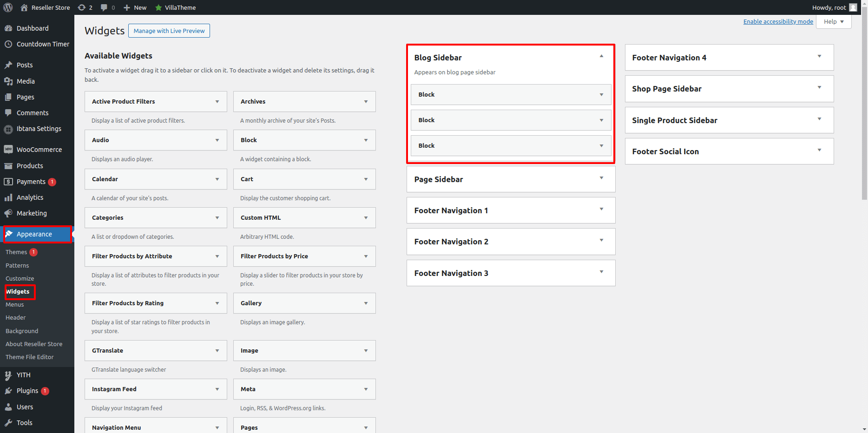Click Manage with Live Preview button

(169, 31)
